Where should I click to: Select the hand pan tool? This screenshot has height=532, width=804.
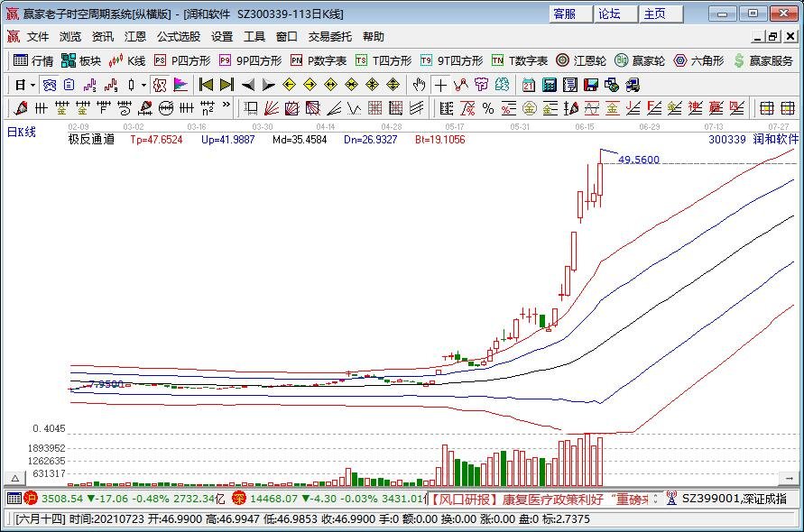[419, 85]
